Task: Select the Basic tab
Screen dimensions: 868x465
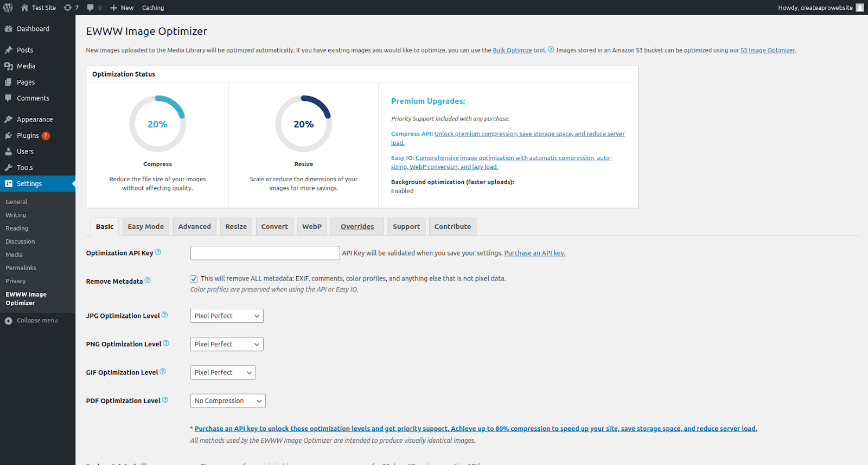Action: [105, 227]
